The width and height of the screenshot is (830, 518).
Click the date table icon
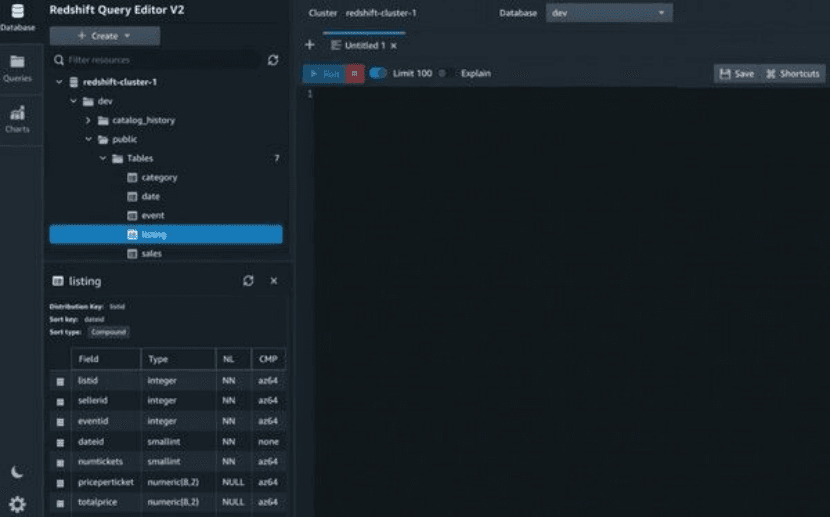tap(132, 196)
